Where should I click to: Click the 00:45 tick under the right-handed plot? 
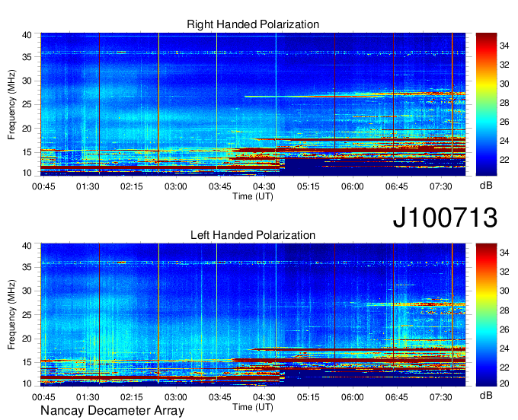43,186
